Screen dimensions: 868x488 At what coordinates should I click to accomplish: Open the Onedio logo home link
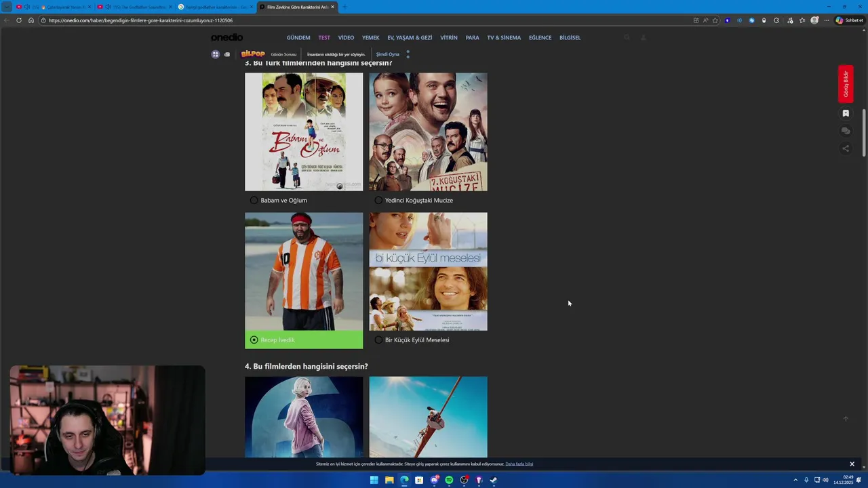(x=226, y=37)
